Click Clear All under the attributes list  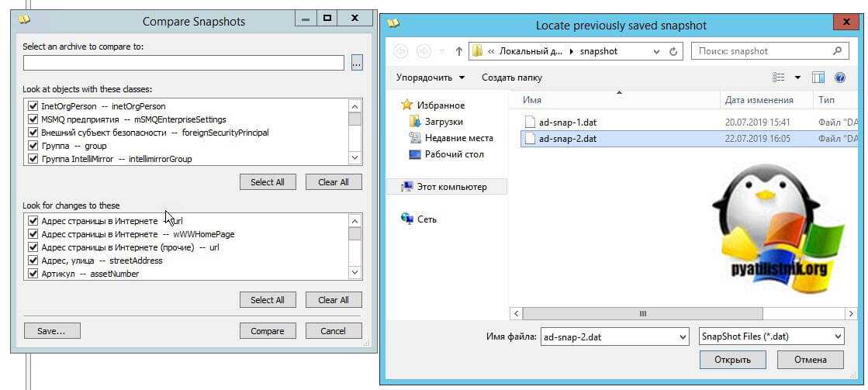[x=334, y=300]
